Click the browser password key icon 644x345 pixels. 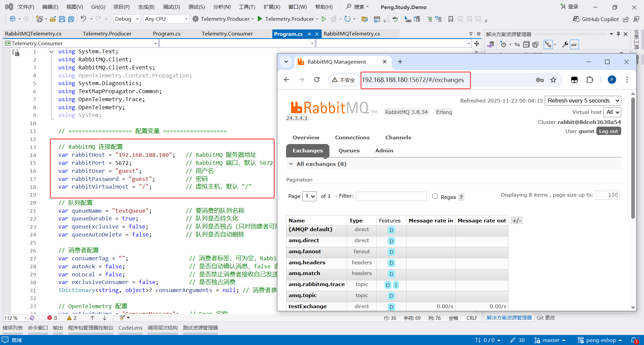(540, 80)
